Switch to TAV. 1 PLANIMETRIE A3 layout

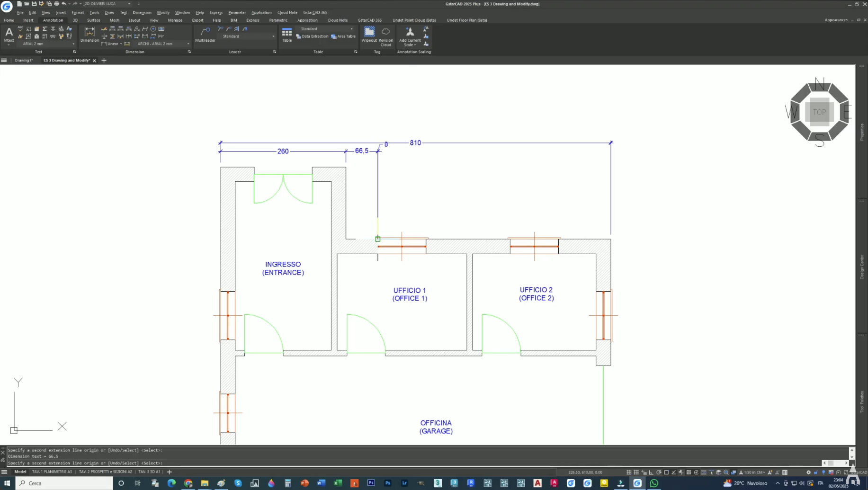52,472
